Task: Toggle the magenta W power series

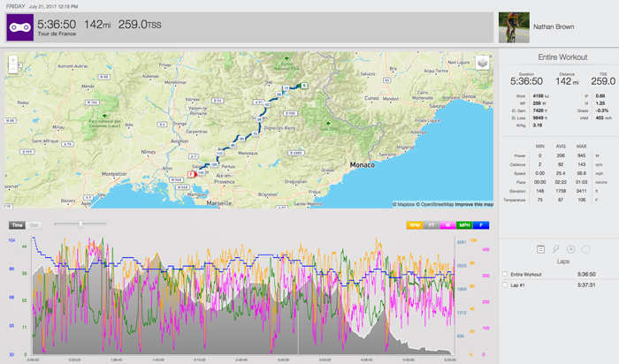Action: (447, 225)
